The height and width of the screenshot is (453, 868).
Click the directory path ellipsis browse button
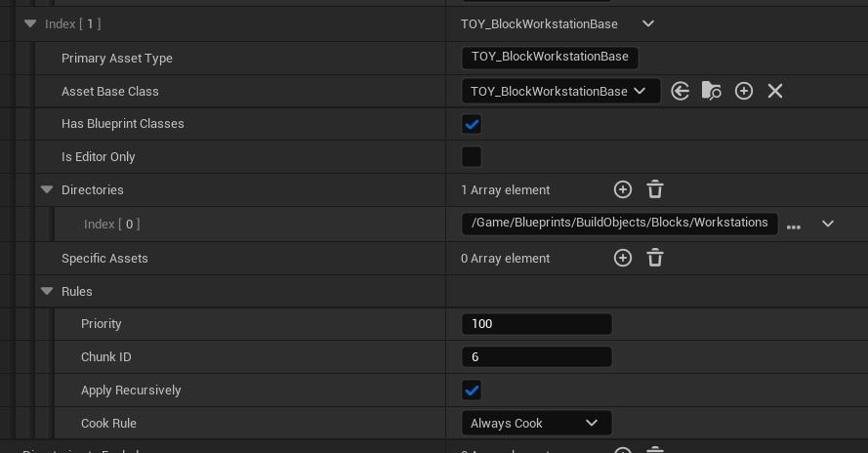pos(794,226)
